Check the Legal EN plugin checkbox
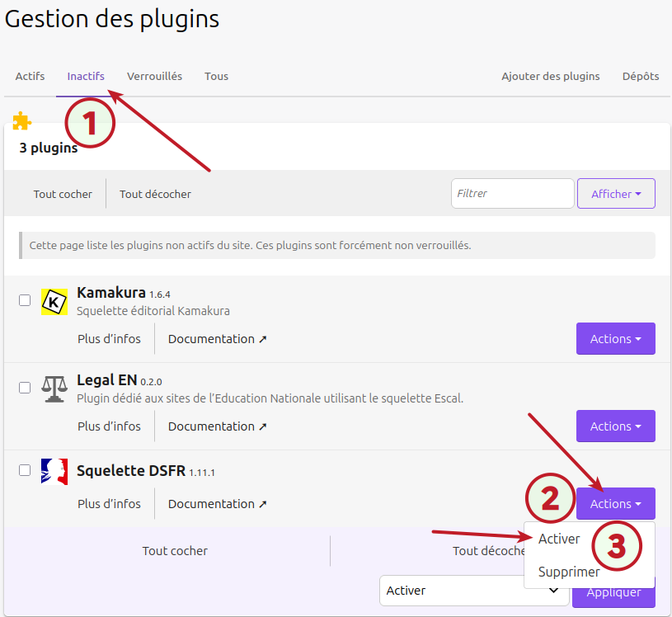Screen dimensions: 672x617 pyautogui.click(x=25, y=387)
